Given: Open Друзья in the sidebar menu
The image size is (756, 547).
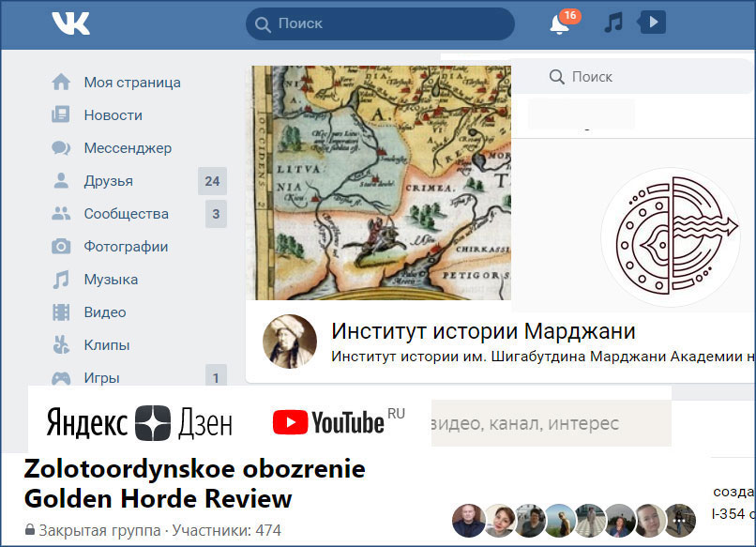Looking at the screenshot, I should [x=108, y=181].
